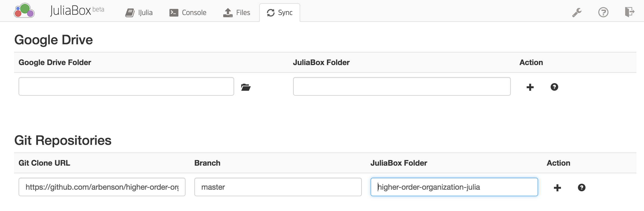Image resolution: width=644 pixels, height=211 pixels.
Task: Switch to the Console tab
Action: click(x=188, y=13)
